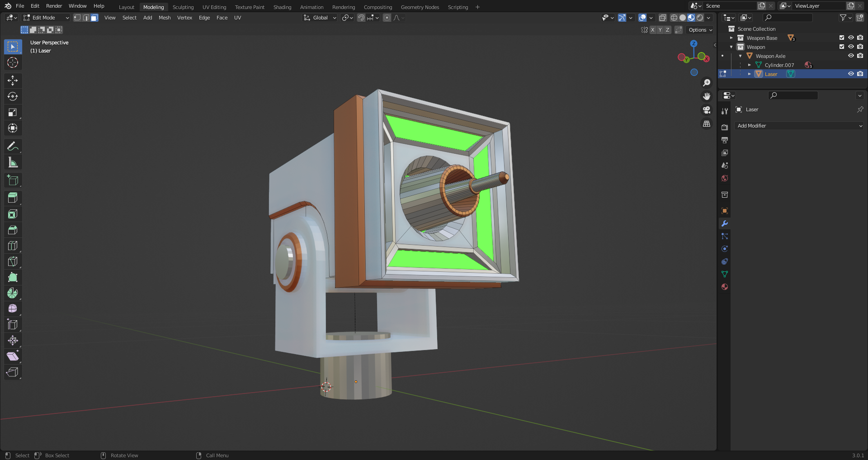
Task: Toggle Weapon Axle viewport visibility eye
Action: tap(851, 56)
